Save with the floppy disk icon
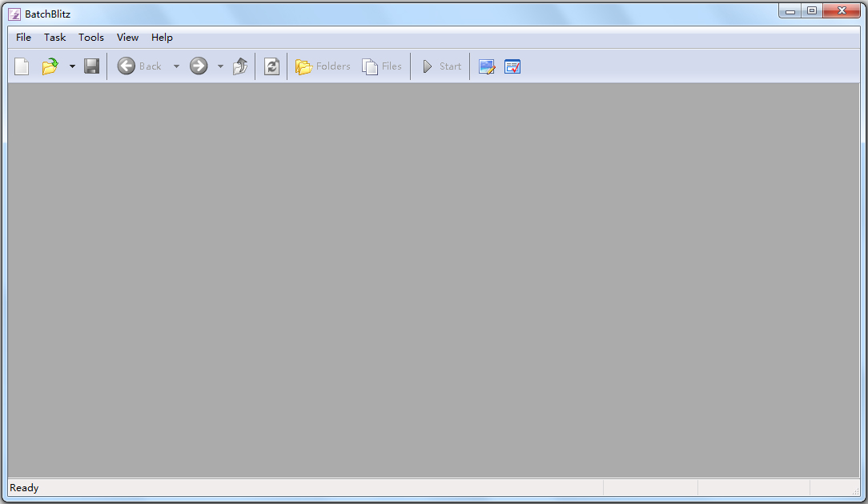Image resolution: width=868 pixels, height=504 pixels. coord(91,66)
